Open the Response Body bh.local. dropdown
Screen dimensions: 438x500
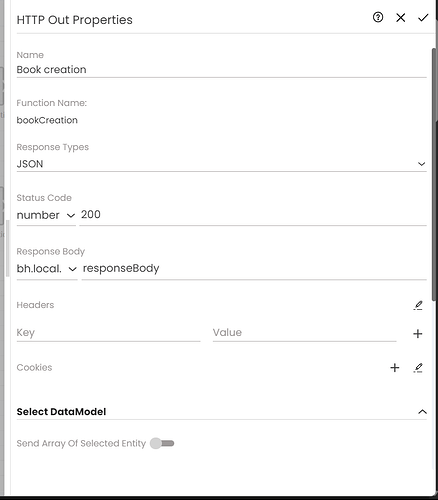coord(47,269)
